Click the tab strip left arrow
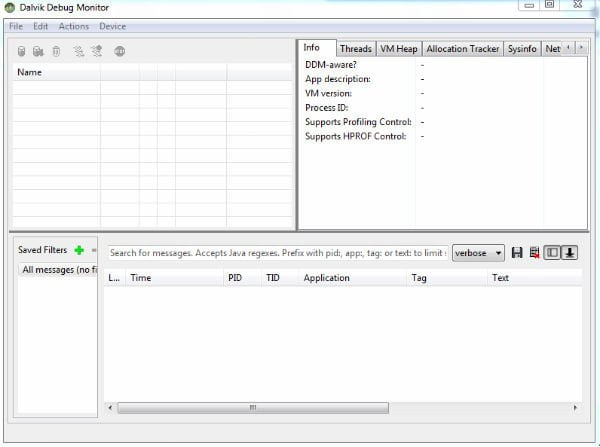The height and width of the screenshot is (447, 600). [568, 47]
